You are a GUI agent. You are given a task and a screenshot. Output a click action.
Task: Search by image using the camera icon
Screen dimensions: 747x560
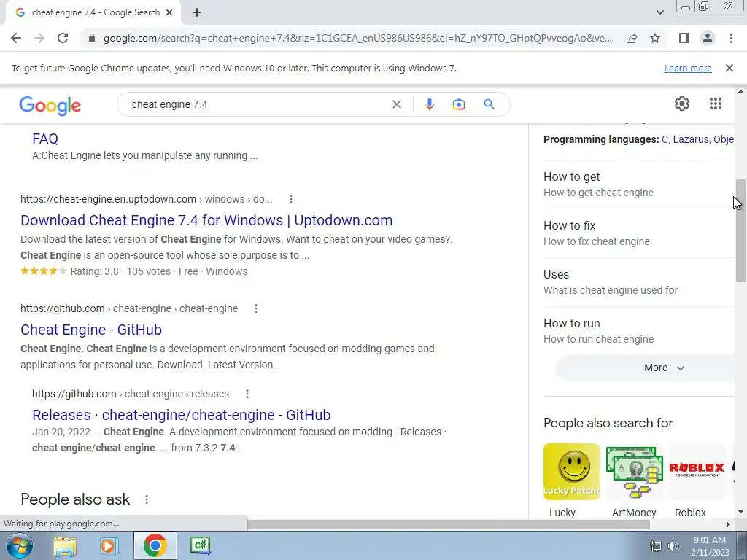[x=458, y=104]
